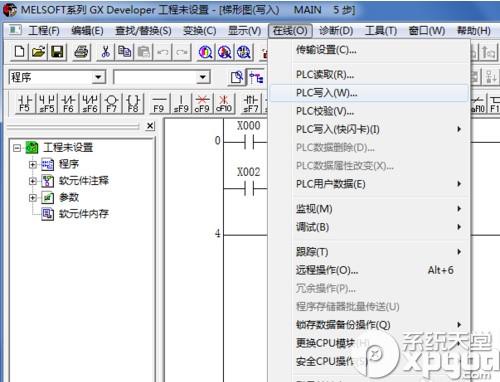Expand the 软元件注释 tree node
This screenshot has height=382, width=500.
32,181
